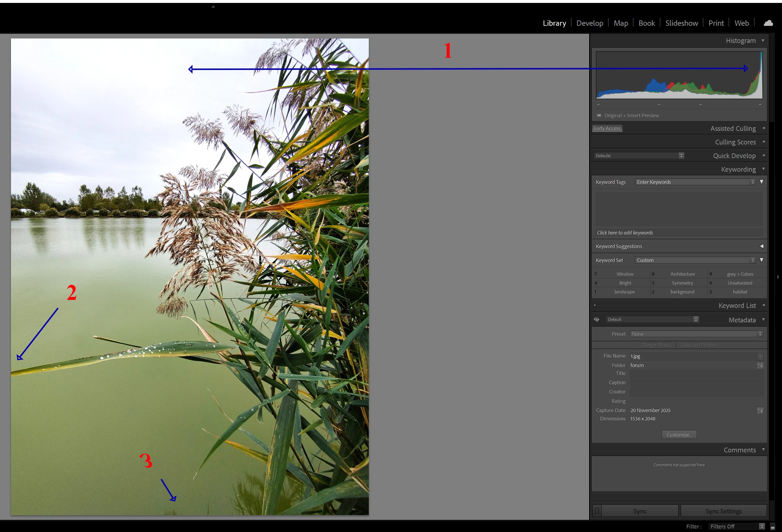782x532 pixels.
Task: Toggle filter lock switch at bottom right
Action: tap(773, 527)
